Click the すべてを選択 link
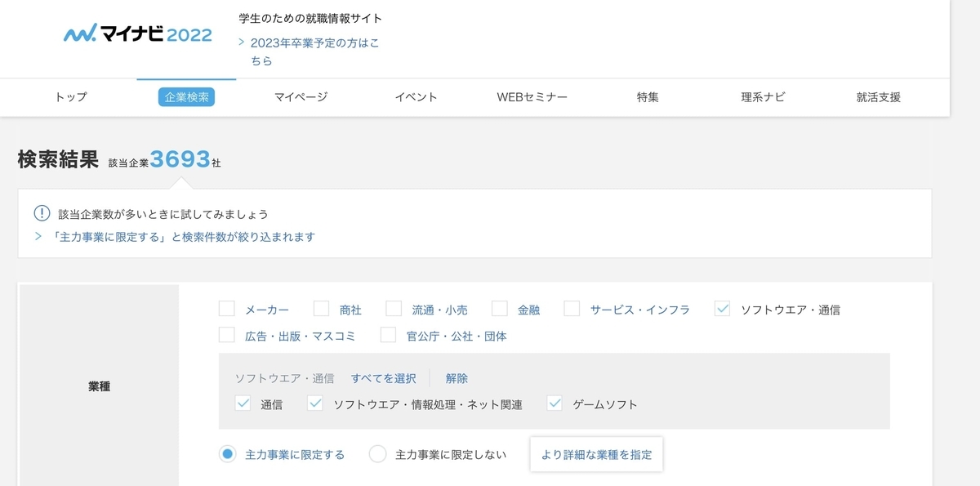Screen dimensions: 980x486 point(382,377)
